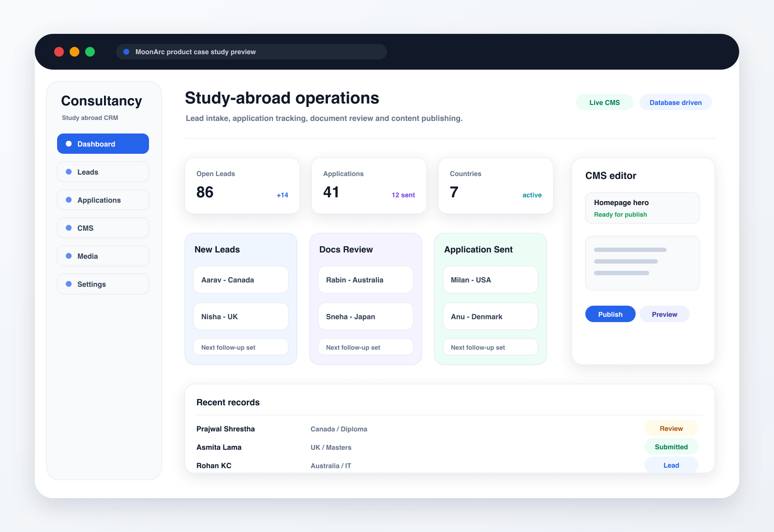Click the green window dot
This screenshot has width=774, height=532.
[x=90, y=52]
